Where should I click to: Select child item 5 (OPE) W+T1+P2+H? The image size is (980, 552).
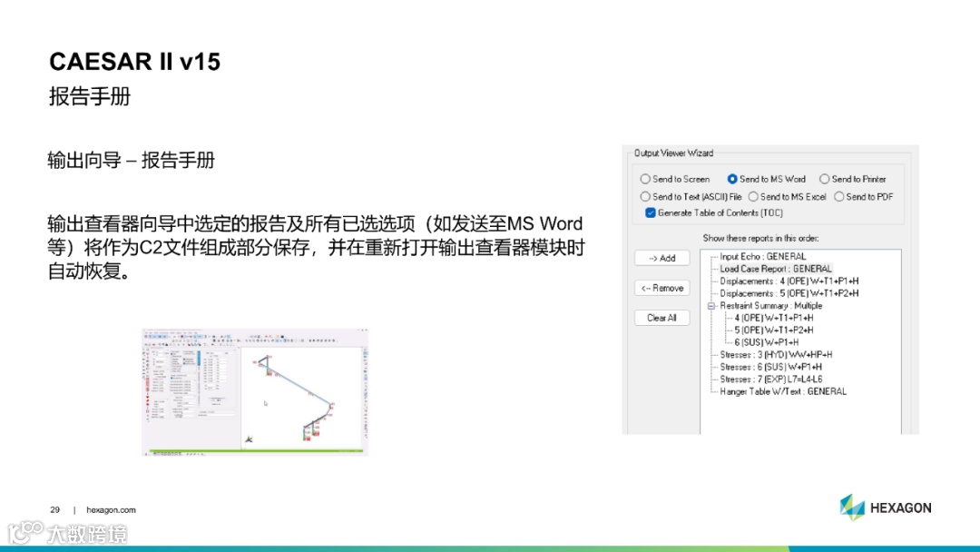tap(774, 330)
